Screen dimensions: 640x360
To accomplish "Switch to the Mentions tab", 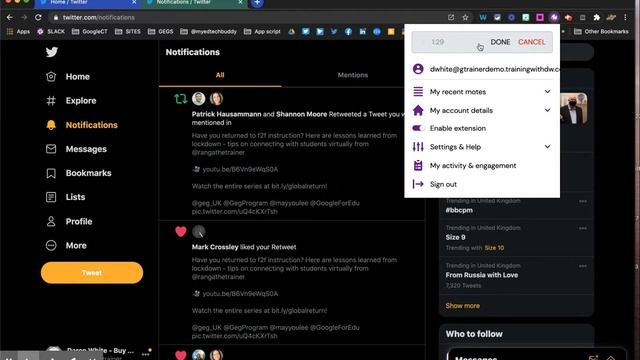I will (353, 75).
